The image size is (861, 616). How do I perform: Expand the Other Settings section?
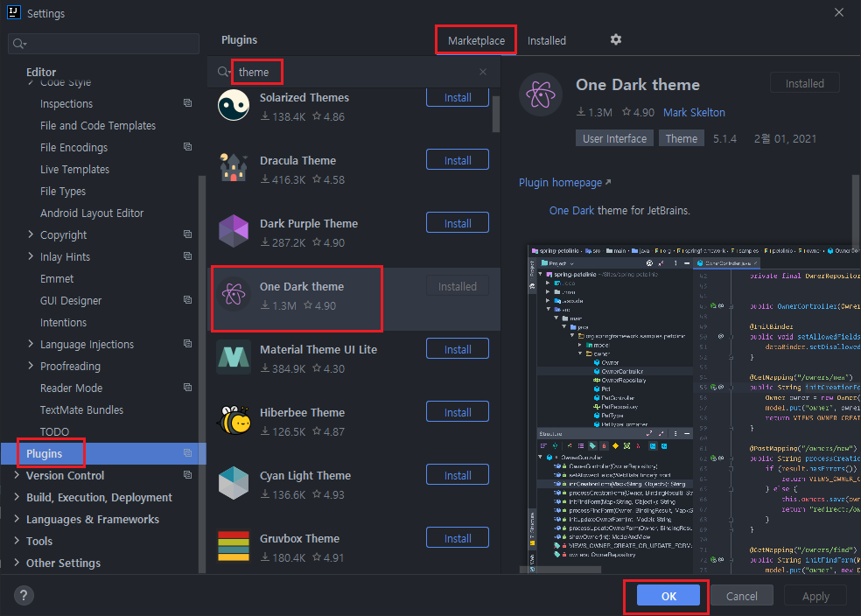point(17,563)
